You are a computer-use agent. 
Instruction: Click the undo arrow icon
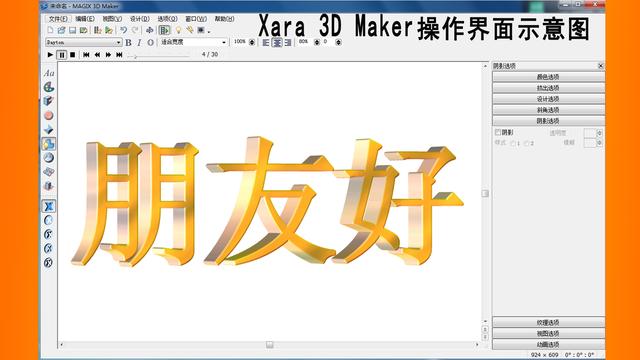pos(123,30)
